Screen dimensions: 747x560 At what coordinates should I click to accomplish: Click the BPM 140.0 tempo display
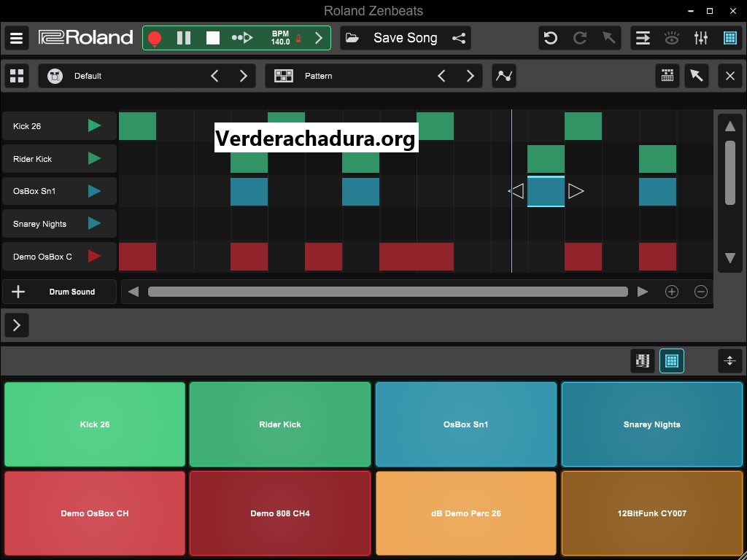(281, 38)
